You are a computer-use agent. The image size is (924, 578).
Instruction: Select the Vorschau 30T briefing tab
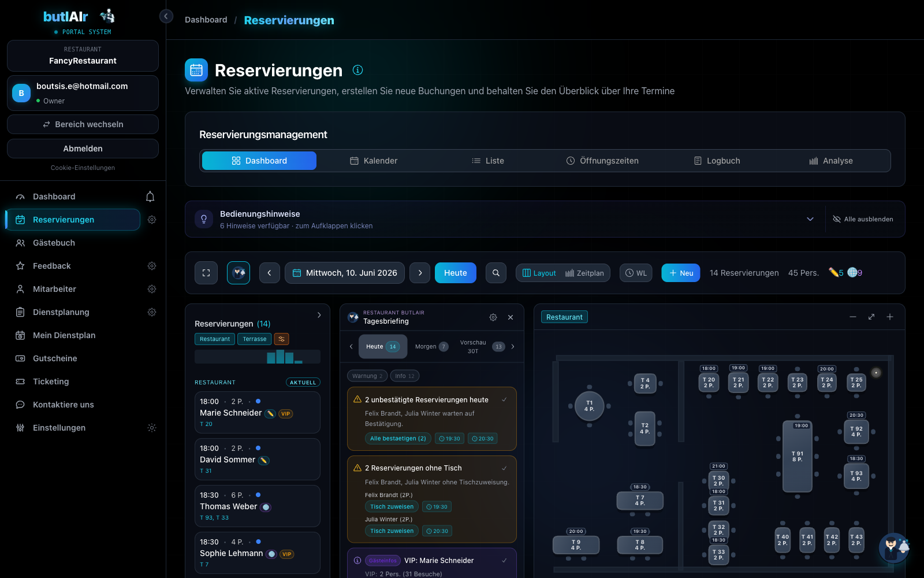pyautogui.click(x=482, y=347)
